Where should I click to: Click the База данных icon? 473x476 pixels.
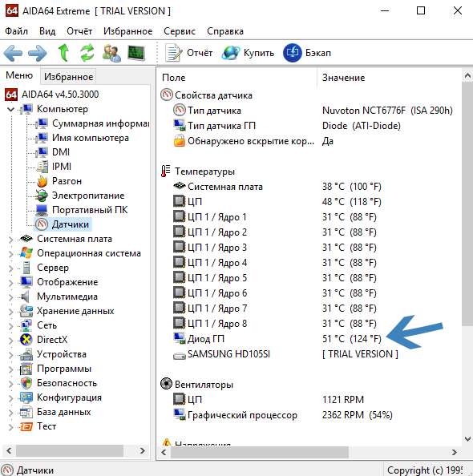pos(26,412)
